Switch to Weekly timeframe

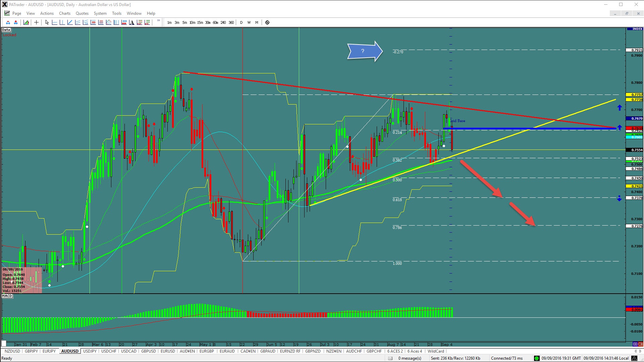click(x=249, y=22)
